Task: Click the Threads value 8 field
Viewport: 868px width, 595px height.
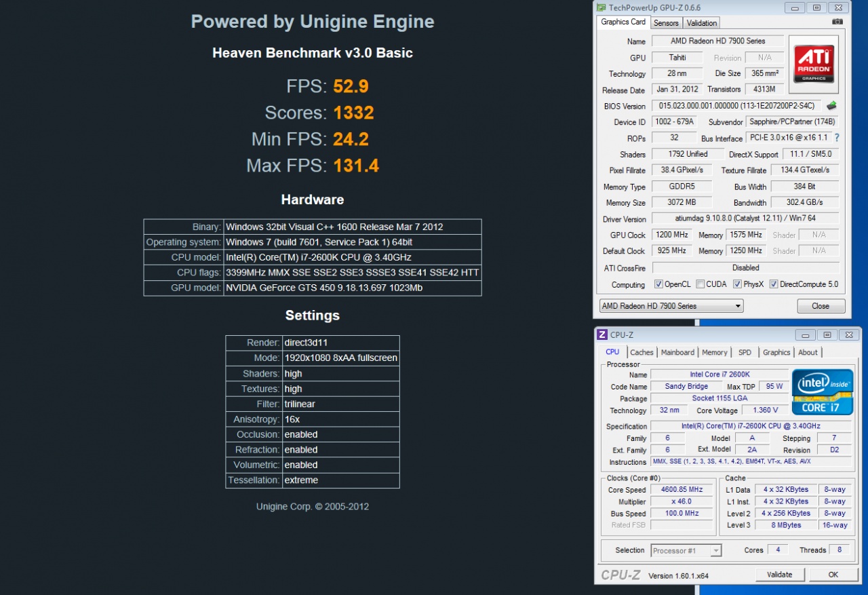Action: click(840, 550)
